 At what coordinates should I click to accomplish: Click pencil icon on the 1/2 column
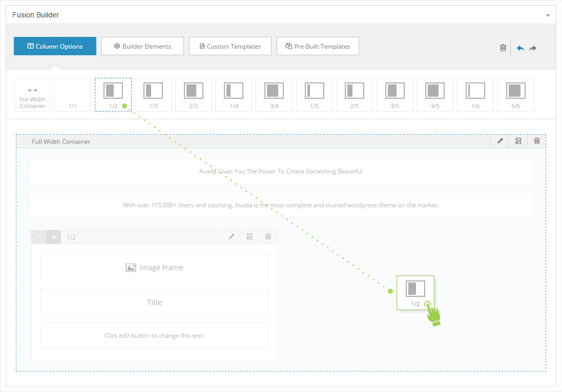(231, 237)
